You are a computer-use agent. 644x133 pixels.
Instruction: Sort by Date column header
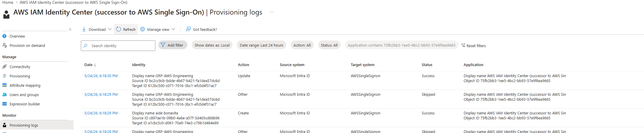tap(88, 65)
